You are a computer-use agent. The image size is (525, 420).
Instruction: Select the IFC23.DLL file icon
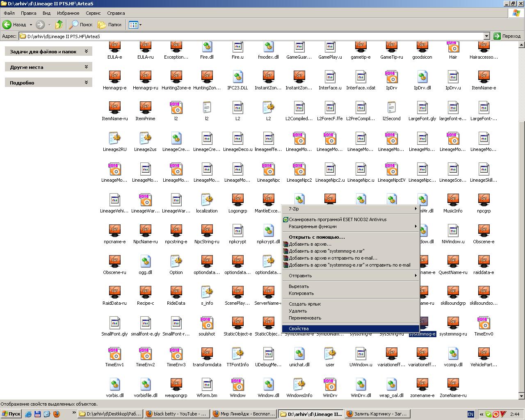[237, 77]
